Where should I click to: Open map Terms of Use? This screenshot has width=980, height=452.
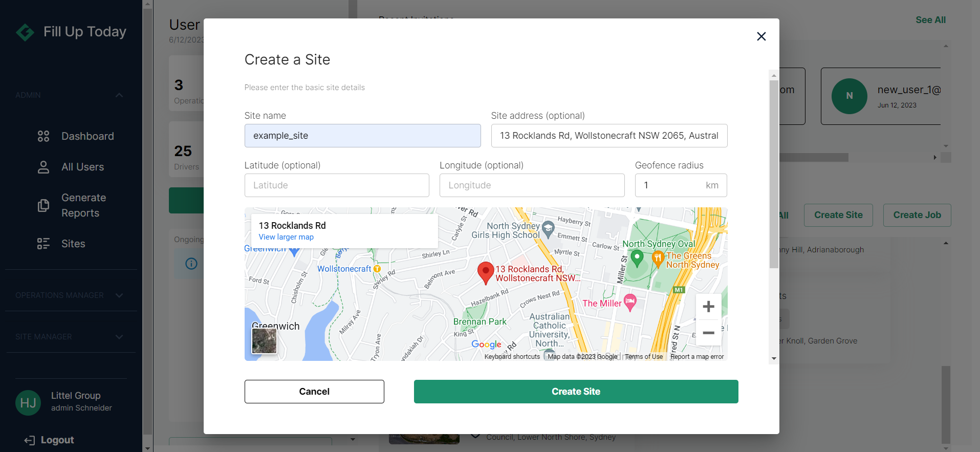click(x=643, y=357)
